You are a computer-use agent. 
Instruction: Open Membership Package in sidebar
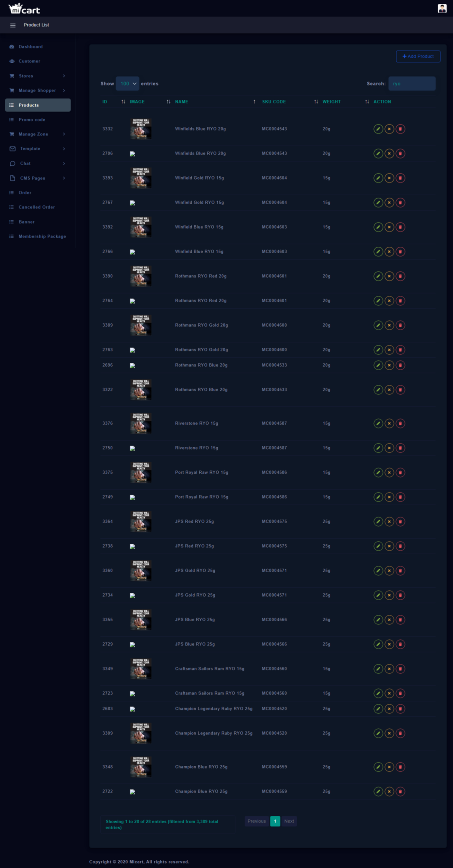[38, 237]
